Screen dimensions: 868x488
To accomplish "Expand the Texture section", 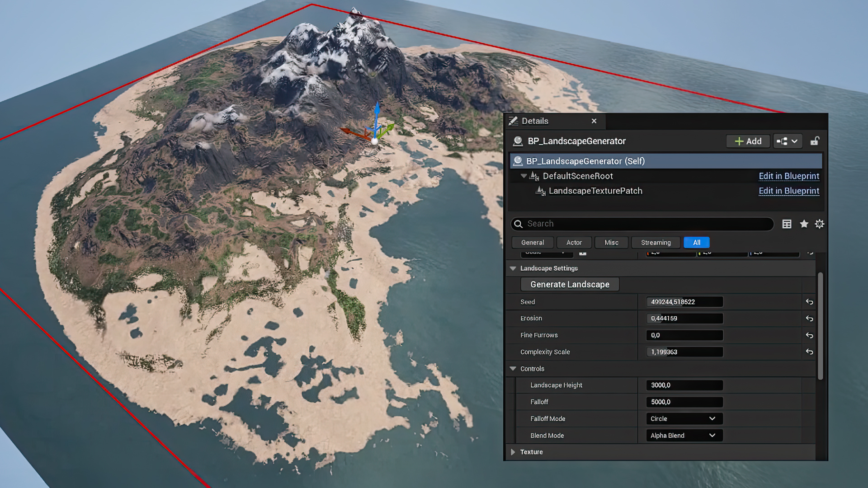I will click(x=513, y=452).
